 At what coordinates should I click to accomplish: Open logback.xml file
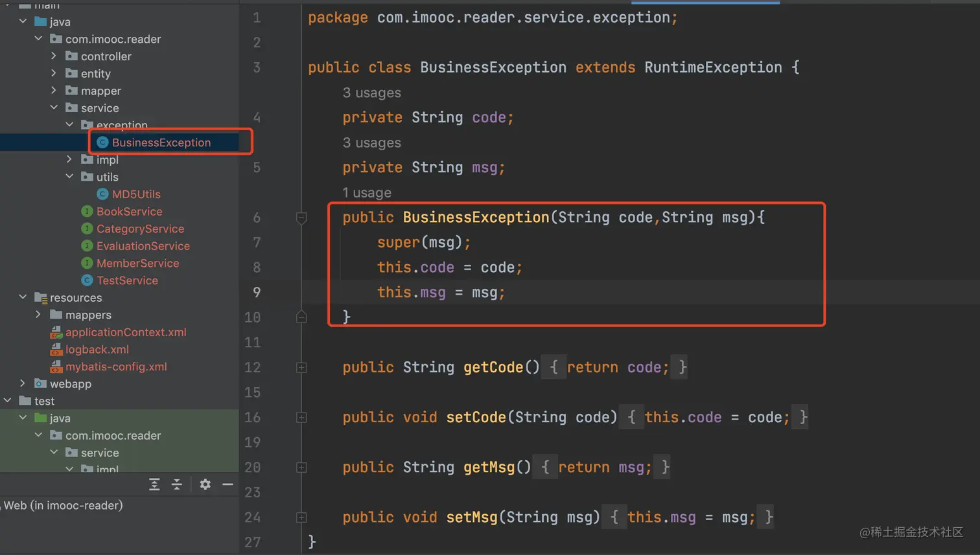[97, 350]
